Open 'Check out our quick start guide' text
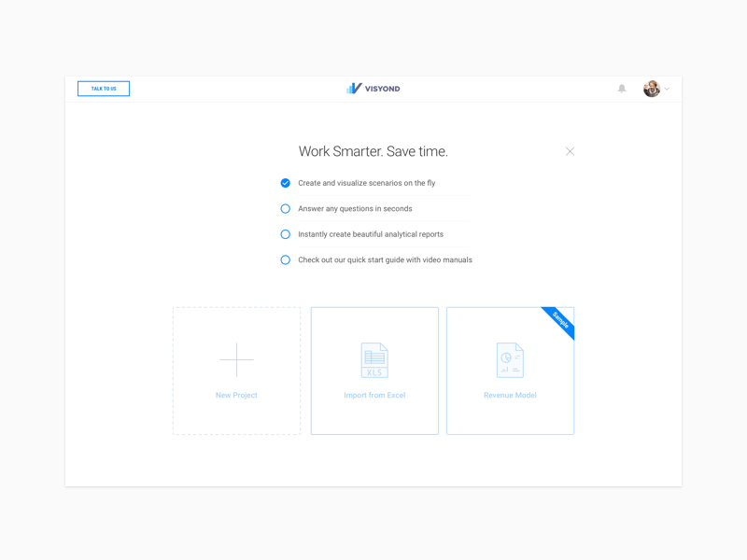This screenshot has width=747, height=560. (x=385, y=260)
